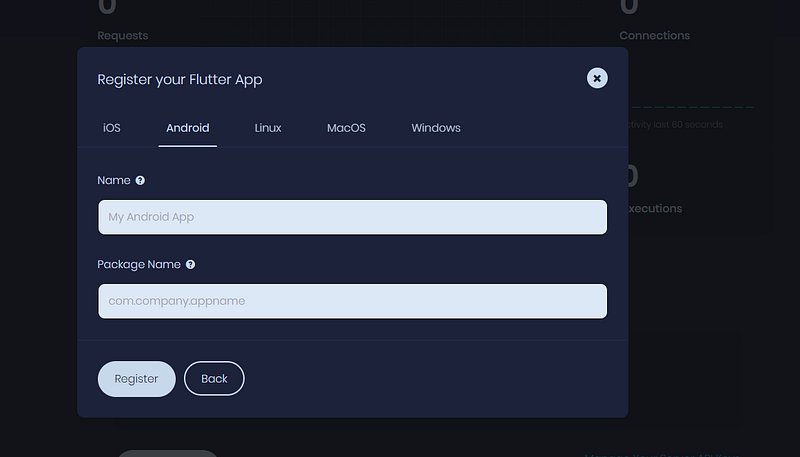Image resolution: width=800 pixels, height=457 pixels.
Task: Show help for the Name field
Action: pyautogui.click(x=140, y=181)
